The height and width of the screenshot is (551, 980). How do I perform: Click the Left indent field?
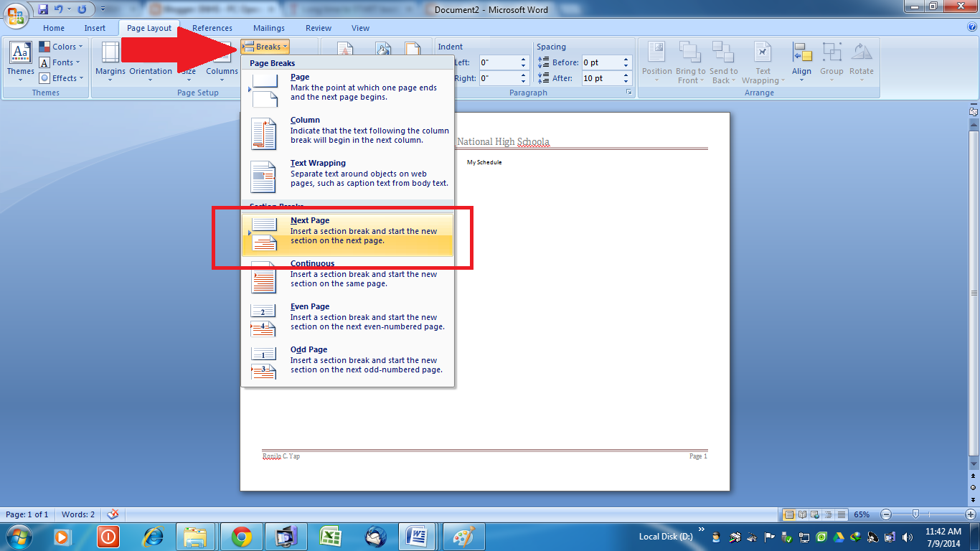[x=498, y=62]
